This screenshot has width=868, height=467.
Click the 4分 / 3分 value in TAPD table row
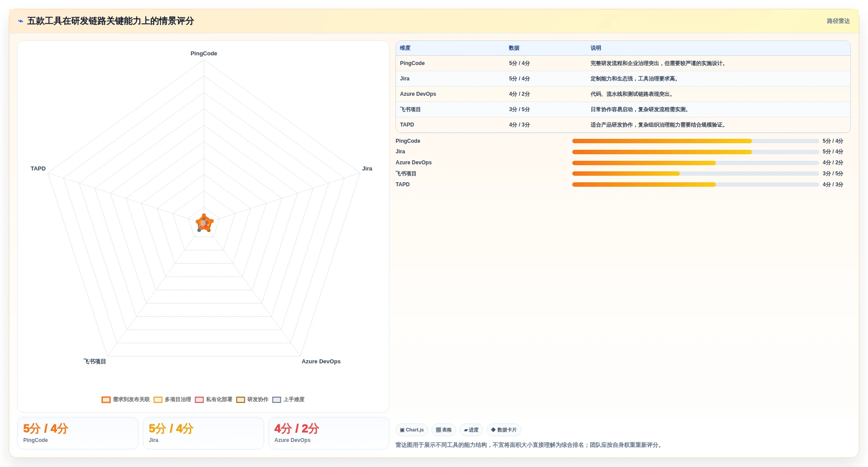pyautogui.click(x=519, y=125)
